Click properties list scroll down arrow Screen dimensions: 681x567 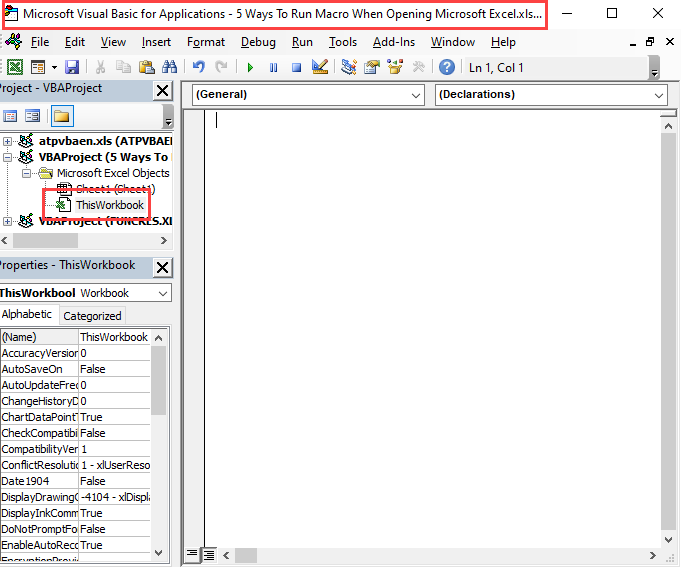159,553
